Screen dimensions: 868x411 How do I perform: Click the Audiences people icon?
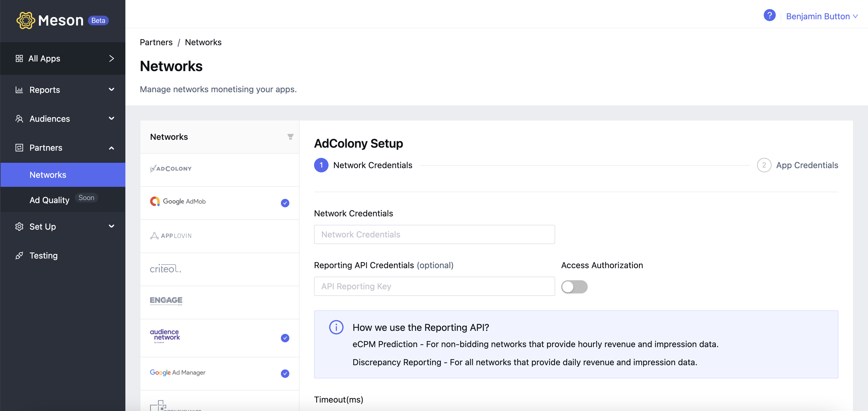[19, 119]
